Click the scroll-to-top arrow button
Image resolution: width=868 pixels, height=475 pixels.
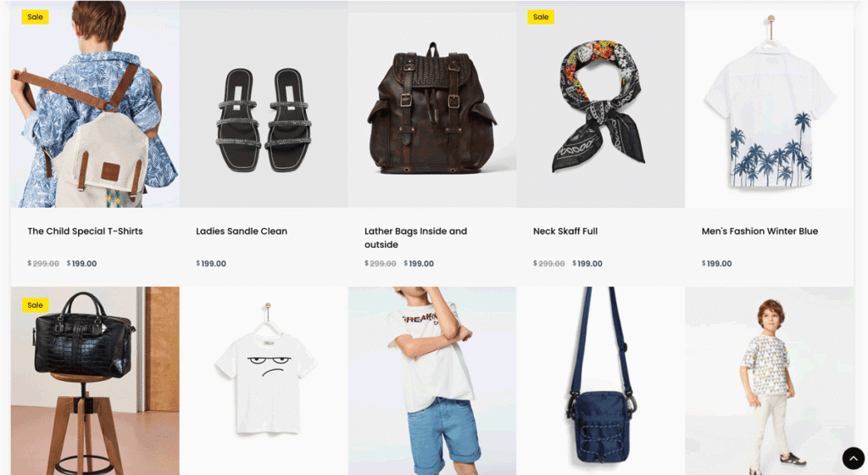[853, 458]
